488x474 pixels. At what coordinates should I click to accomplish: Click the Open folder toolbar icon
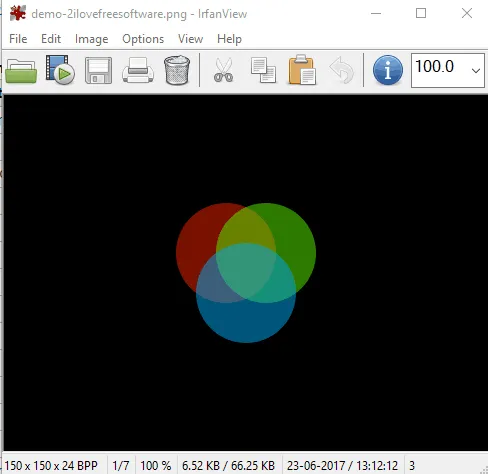(21, 71)
